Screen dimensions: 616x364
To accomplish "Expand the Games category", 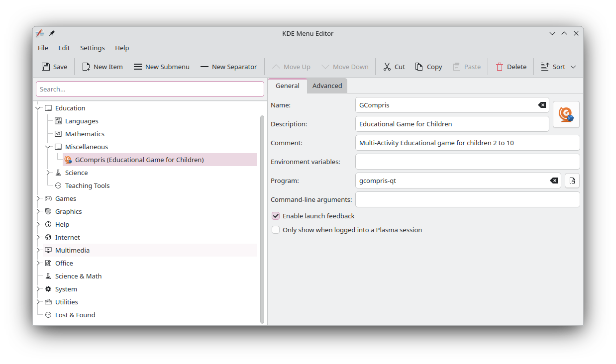I will [x=38, y=198].
